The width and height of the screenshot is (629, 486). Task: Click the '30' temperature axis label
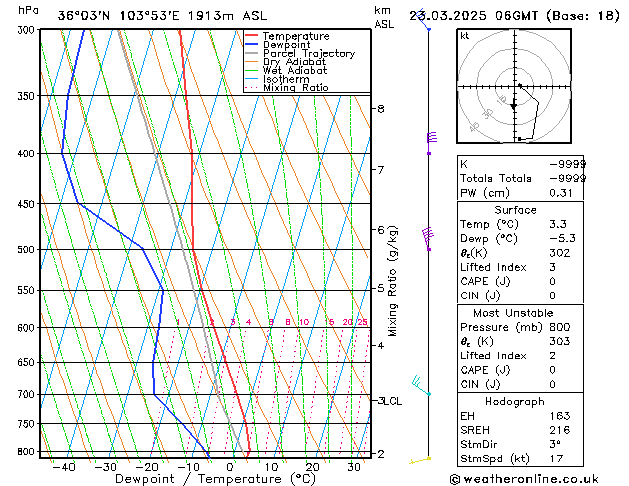click(x=354, y=467)
